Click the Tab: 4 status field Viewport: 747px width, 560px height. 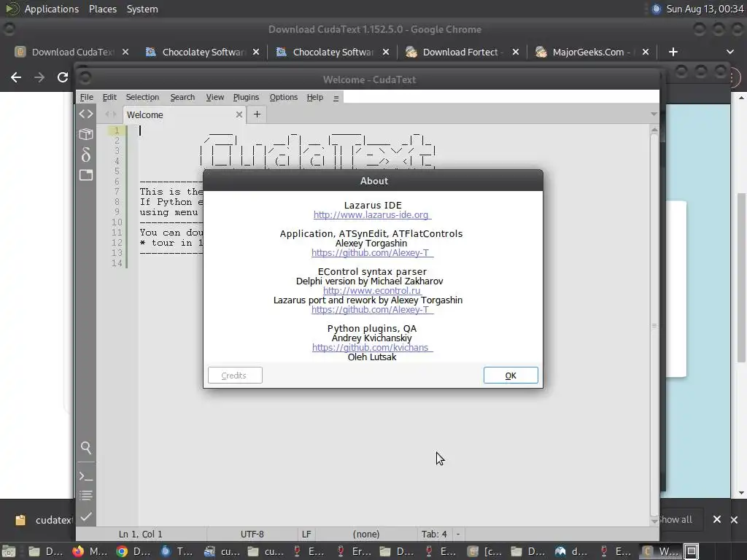[434, 534]
